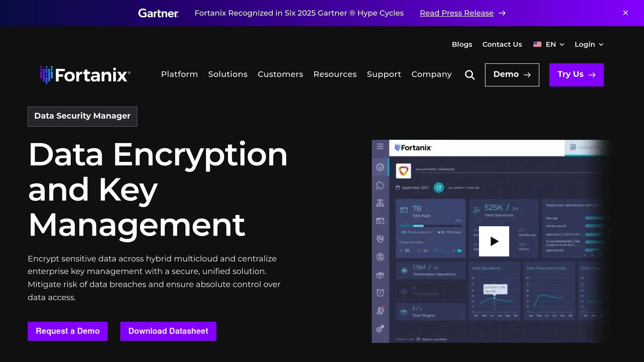Expand the Solutions navigation menu
The image size is (644, 362).
(x=228, y=74)
